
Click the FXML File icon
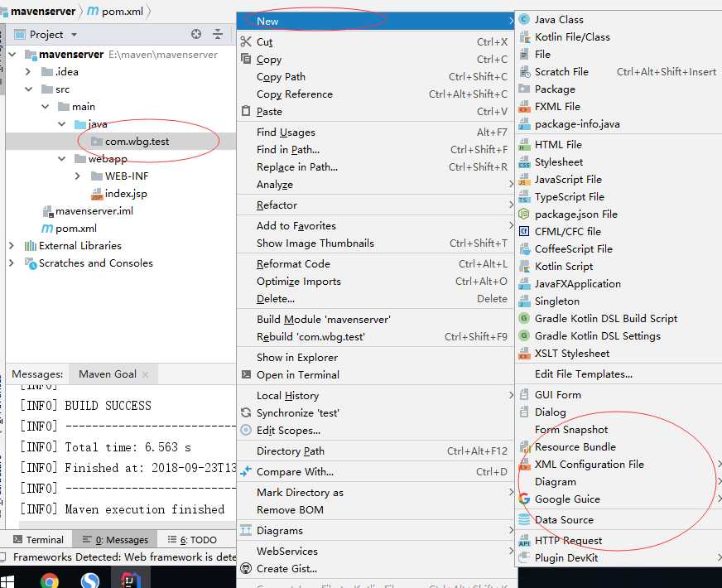pos(524,106)
